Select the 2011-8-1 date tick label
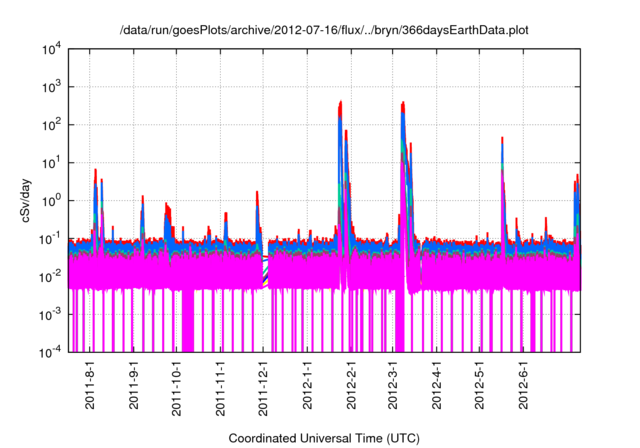The height and width of the screenshot is (448, 640). [90, 385]
